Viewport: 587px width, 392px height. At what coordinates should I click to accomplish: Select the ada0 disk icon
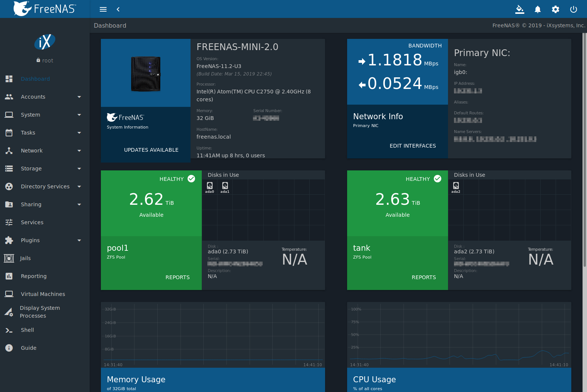point(210,187)
